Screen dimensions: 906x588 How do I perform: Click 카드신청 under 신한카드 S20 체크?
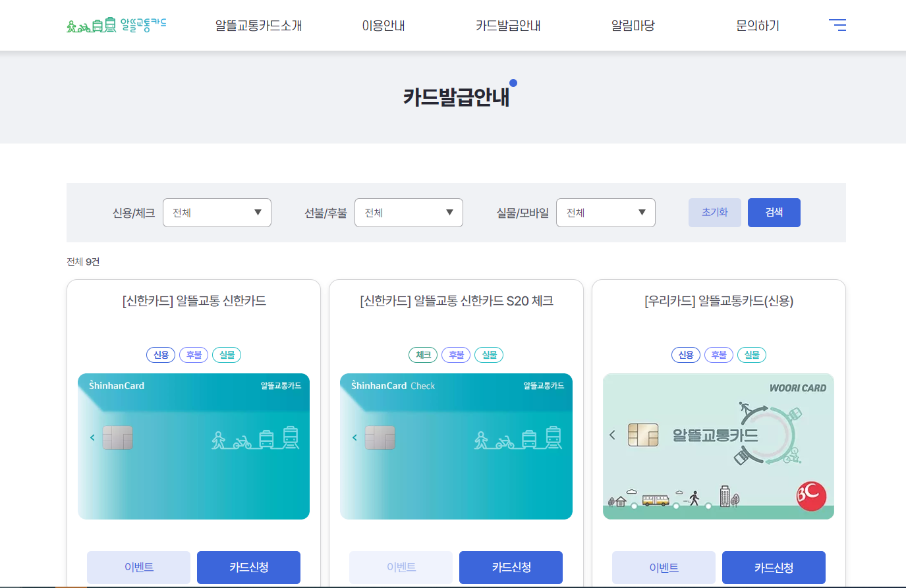(x=511, y=568)
